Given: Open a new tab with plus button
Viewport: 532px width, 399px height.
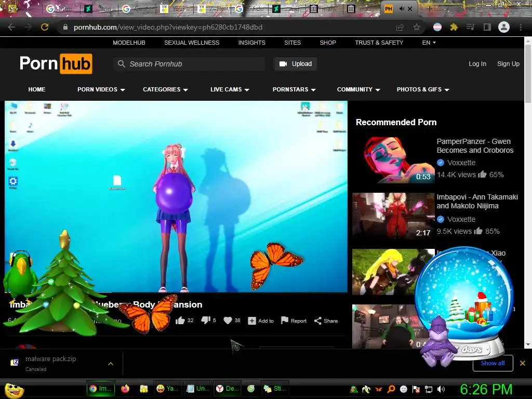Looking at the screenshot, I should pos(429,9).
